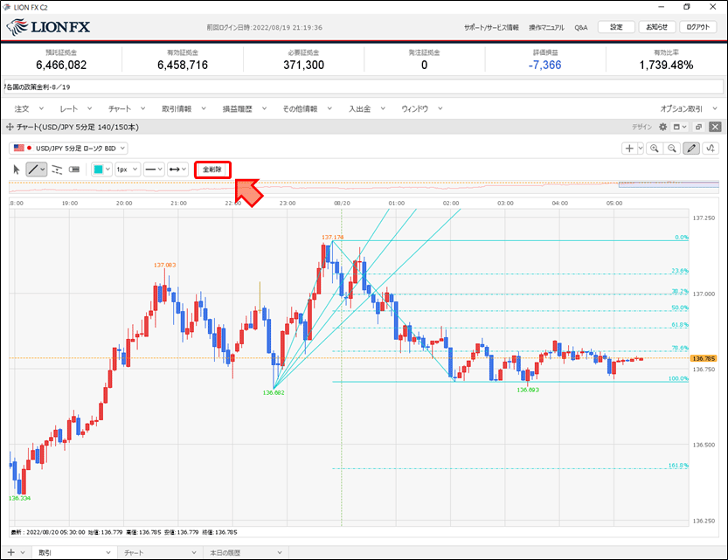Open the 取引情報 menu

coord(184,108)
